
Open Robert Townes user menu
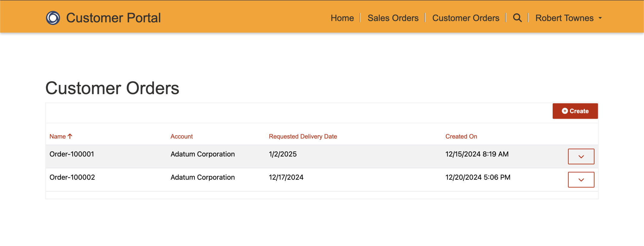pyautogui.click(x=568, y=18)
